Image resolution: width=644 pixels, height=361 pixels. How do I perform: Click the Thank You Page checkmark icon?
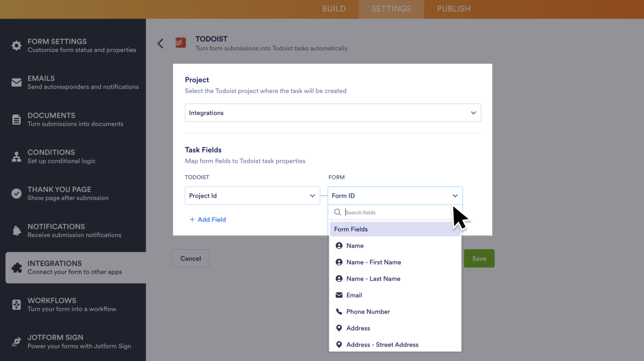click(16, 193)
